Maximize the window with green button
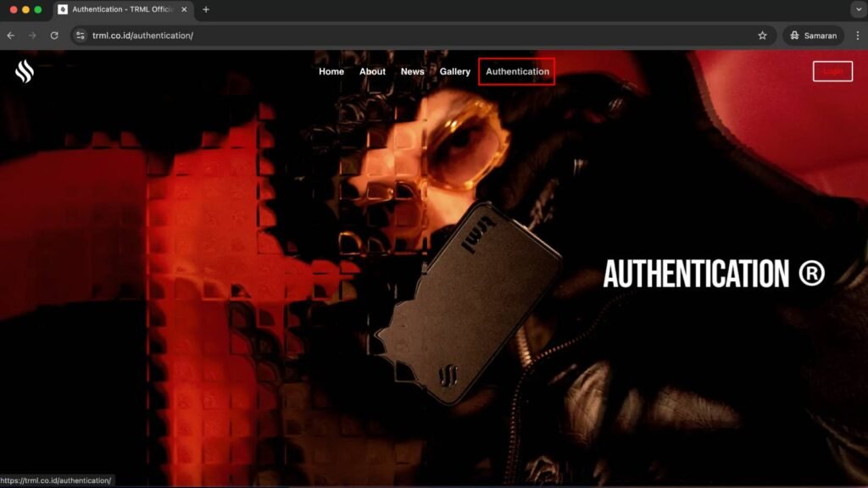 (x=37, y=9)
